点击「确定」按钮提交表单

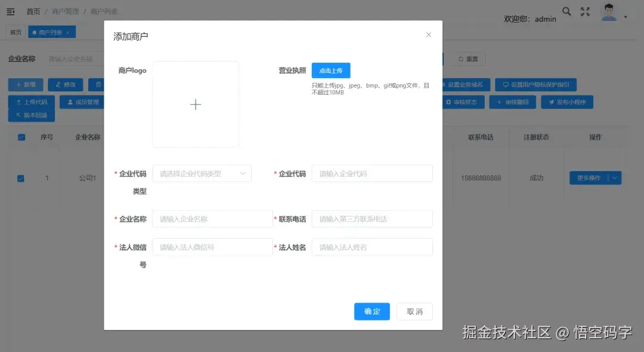point(371,311)
